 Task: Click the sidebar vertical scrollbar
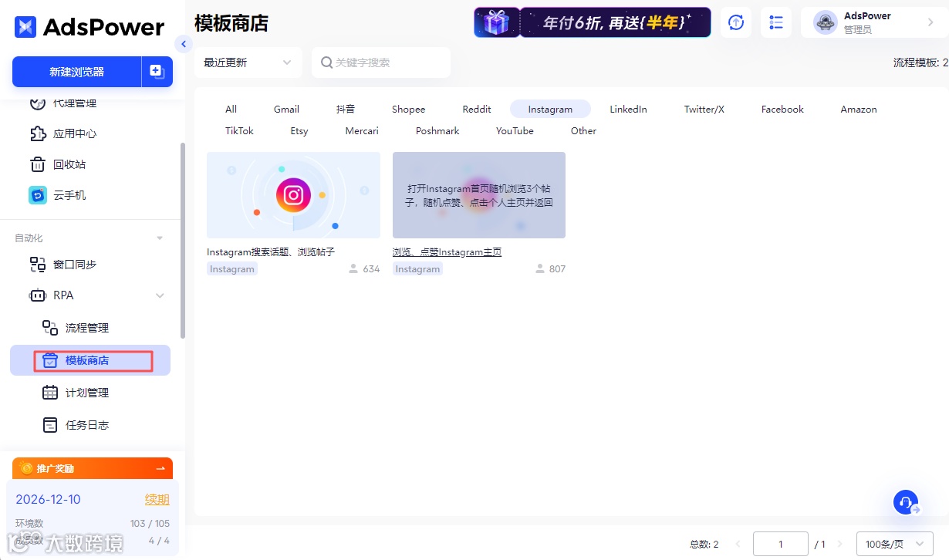(183, 240)
